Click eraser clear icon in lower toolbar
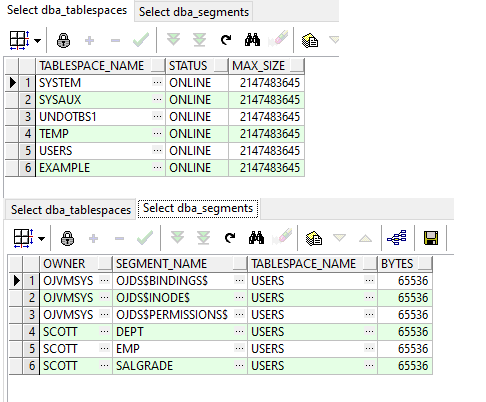This screenshot has height=402, width=486. [x=283, y=236]
